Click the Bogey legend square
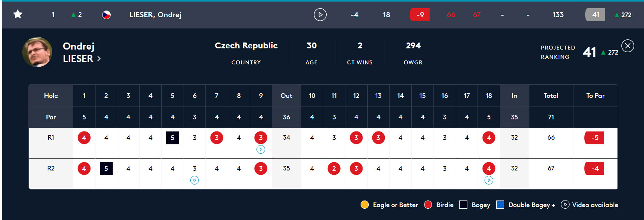The height and width of the screenshot is (220, 644). click(463, 205)
